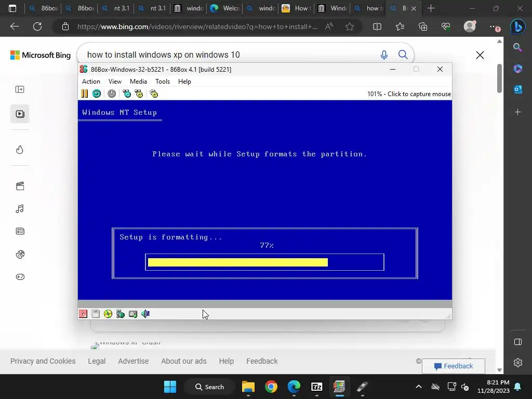Click the sound speaker status bar icon
Screen dimensions: 532x399
point(145,314)
